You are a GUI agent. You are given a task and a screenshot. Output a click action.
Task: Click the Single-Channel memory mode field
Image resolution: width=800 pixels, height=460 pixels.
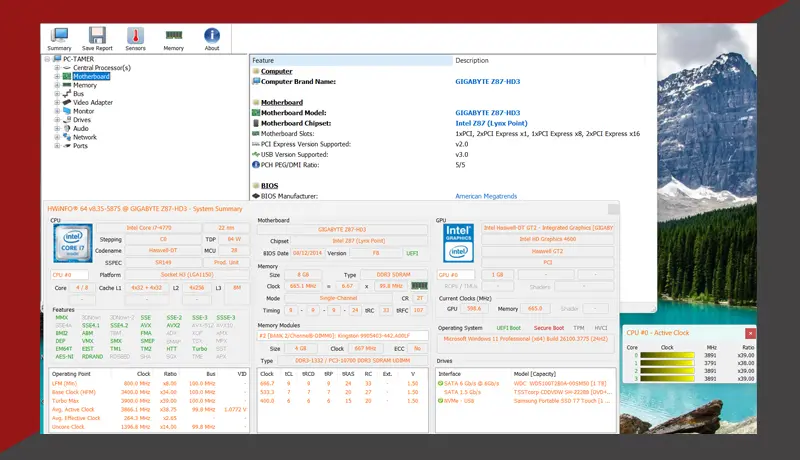coord(338,298)
